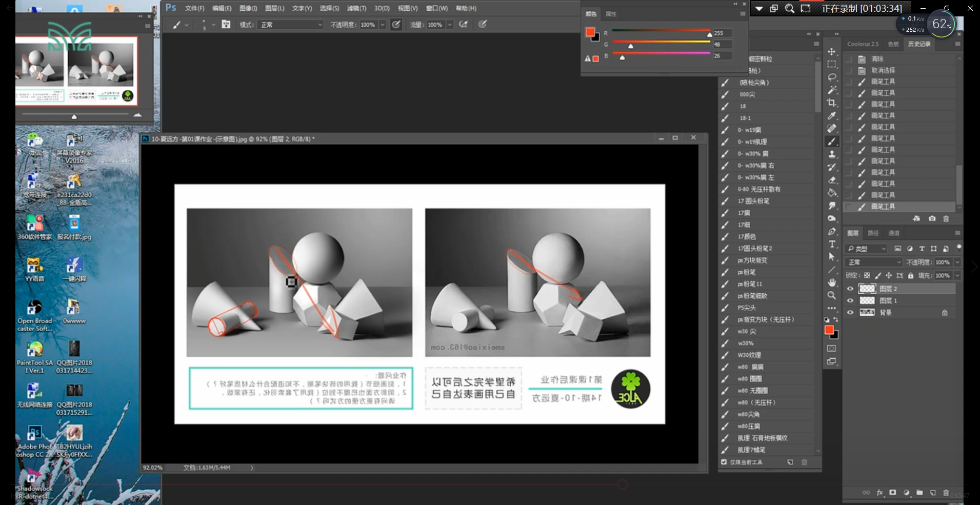Select the Pen tool
Screen dimensions: 980x505
pyautogui.click(x=832, y=231)
